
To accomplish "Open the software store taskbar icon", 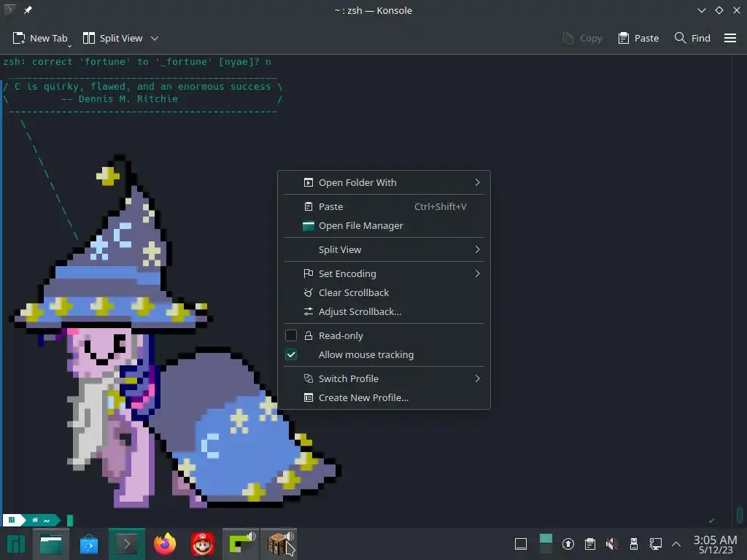I will point(88,544).
